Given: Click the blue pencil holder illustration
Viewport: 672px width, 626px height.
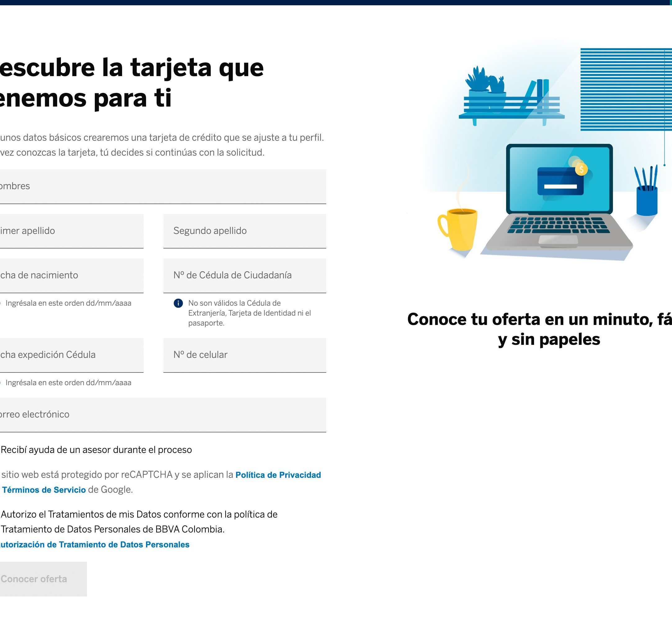Looking at the screenshot, I should pyautogui.click(x=647, y=201).
